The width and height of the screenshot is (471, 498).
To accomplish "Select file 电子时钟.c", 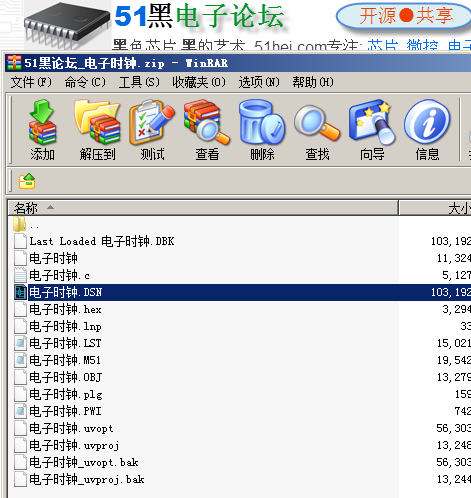I will 59,275.
